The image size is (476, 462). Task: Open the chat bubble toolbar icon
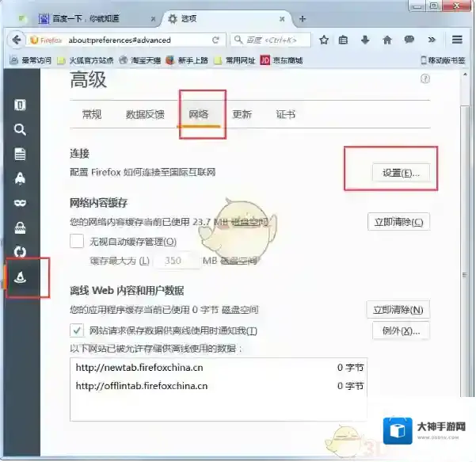tap(409, 40)
